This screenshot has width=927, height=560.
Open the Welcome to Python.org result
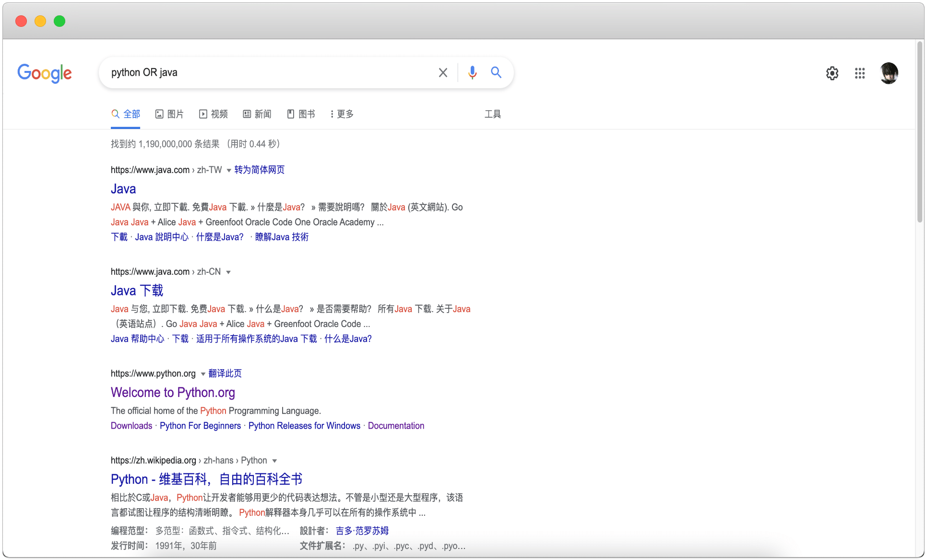(x=173, y=392)
